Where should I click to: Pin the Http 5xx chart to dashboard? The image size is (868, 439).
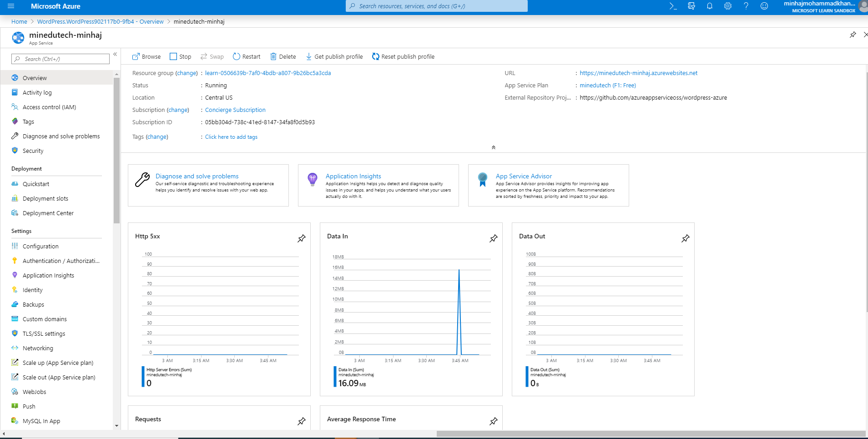[301, 238]
